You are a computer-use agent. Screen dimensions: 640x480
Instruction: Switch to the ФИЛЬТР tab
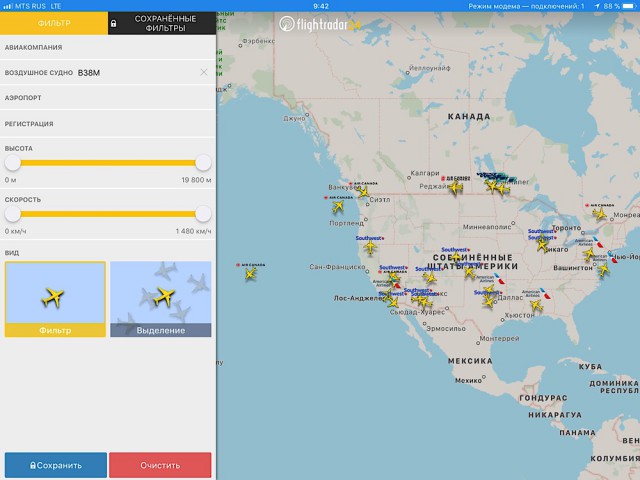coord(54,23)
